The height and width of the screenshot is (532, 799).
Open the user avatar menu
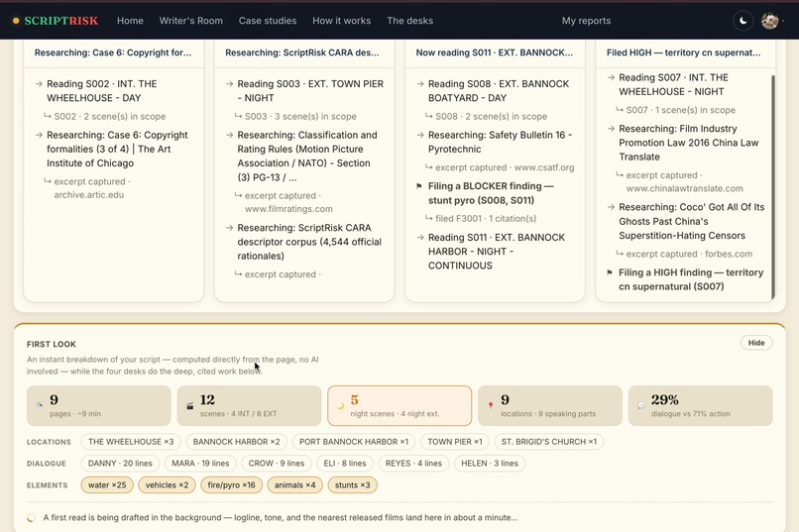[769, 21]
